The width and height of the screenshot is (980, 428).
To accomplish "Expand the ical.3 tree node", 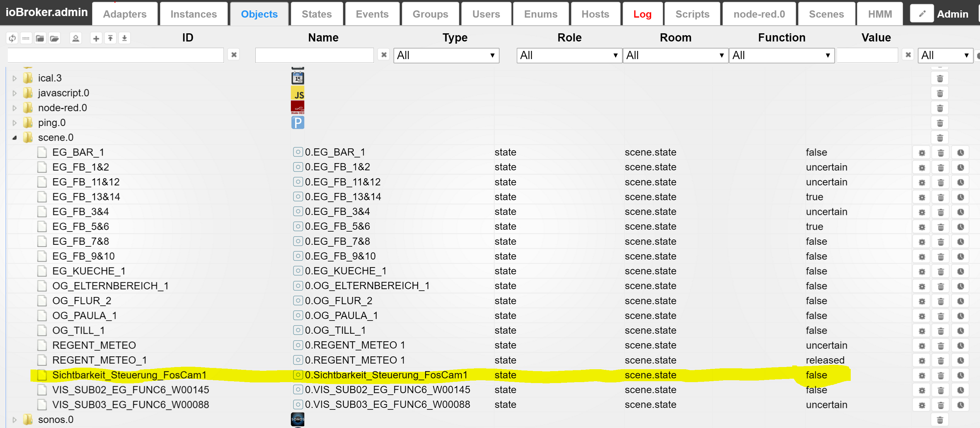I will 14,78.
